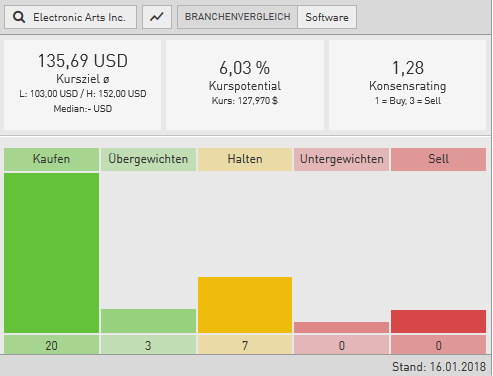Screen dimensions: 493x376
Task: Select the Halten rating header
Action: pos(245,159)
